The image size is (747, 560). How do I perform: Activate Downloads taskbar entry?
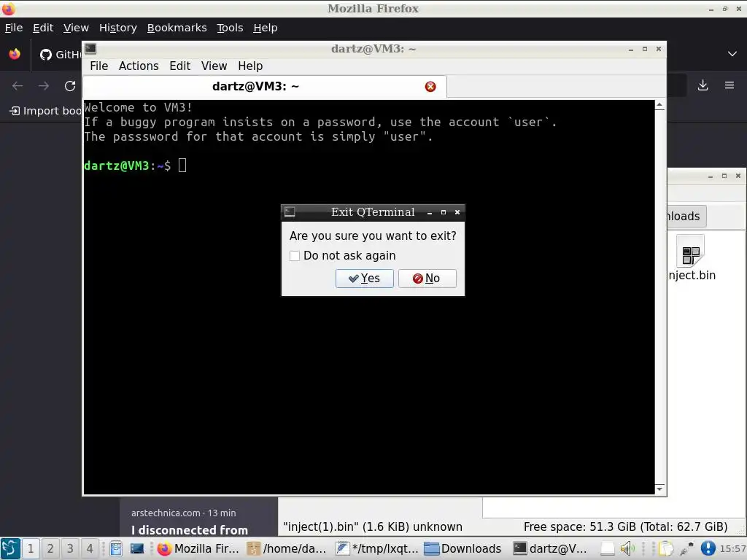(462, 548)
